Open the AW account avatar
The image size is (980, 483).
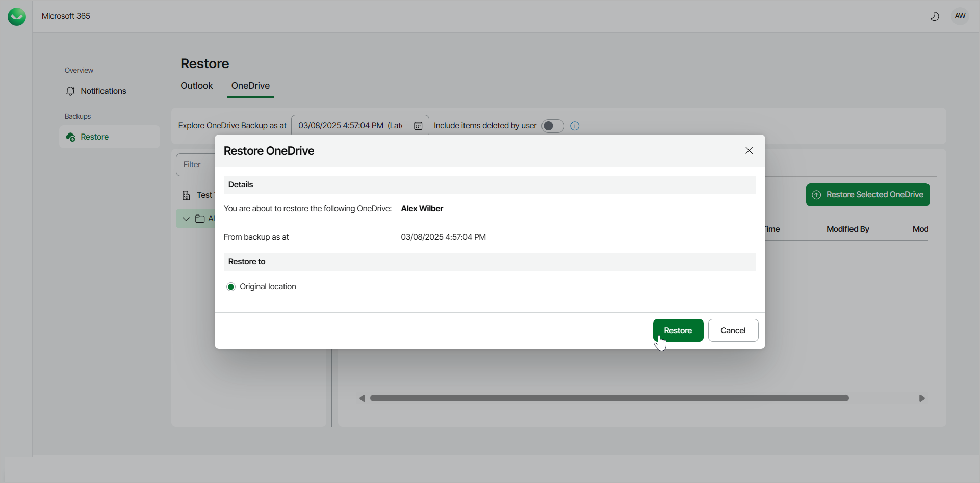pyautogui.click(x=960, y=16)
